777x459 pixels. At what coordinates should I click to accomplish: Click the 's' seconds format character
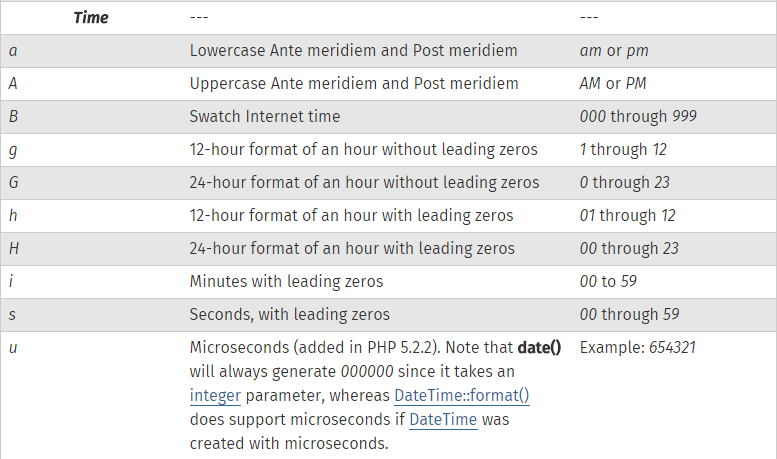[x=12, y=315]
